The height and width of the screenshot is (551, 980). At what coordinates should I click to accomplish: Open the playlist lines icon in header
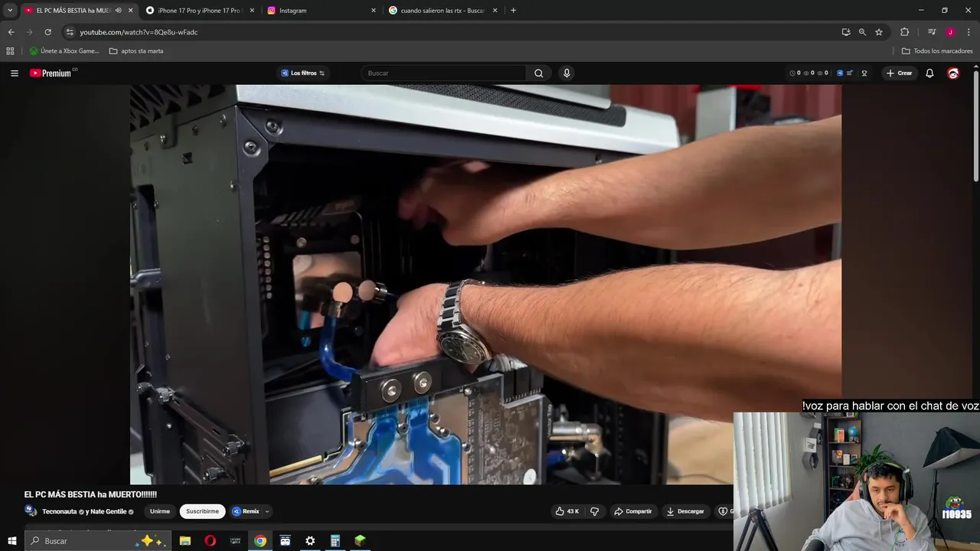click(850, 73)
